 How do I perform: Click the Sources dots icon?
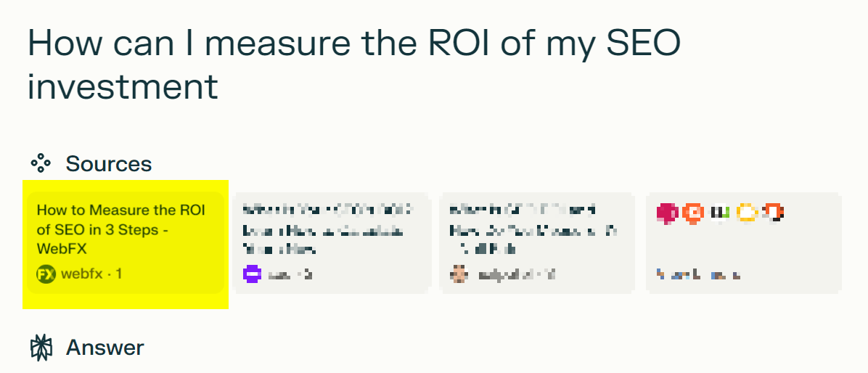click(x=41, y=163)
